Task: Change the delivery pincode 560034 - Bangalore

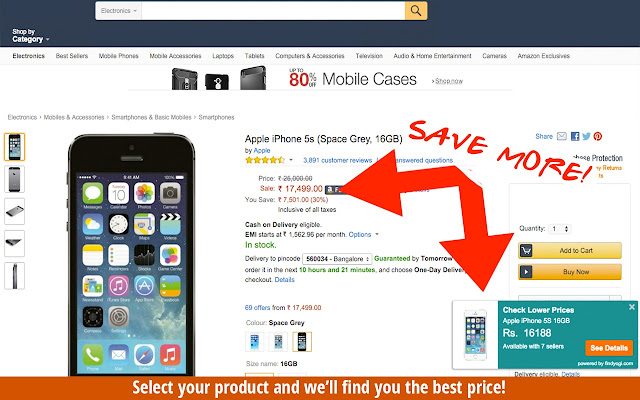Action: pyautogui.click(x=337, y=259)
